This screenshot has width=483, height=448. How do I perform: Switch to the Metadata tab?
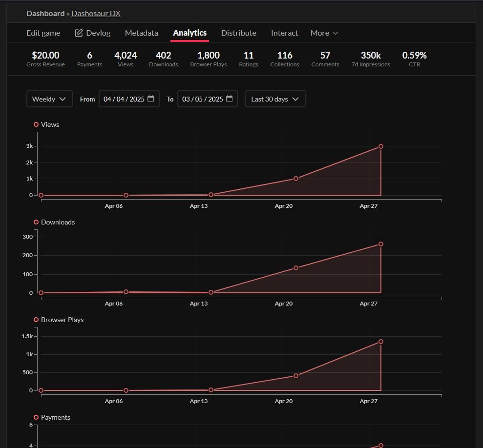click(142, 33)
